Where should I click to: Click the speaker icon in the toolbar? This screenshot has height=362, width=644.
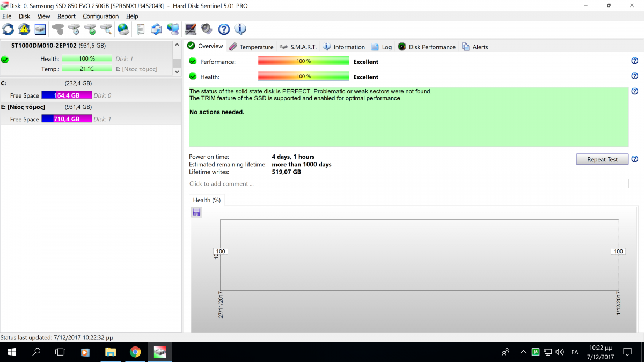(206, 29)
